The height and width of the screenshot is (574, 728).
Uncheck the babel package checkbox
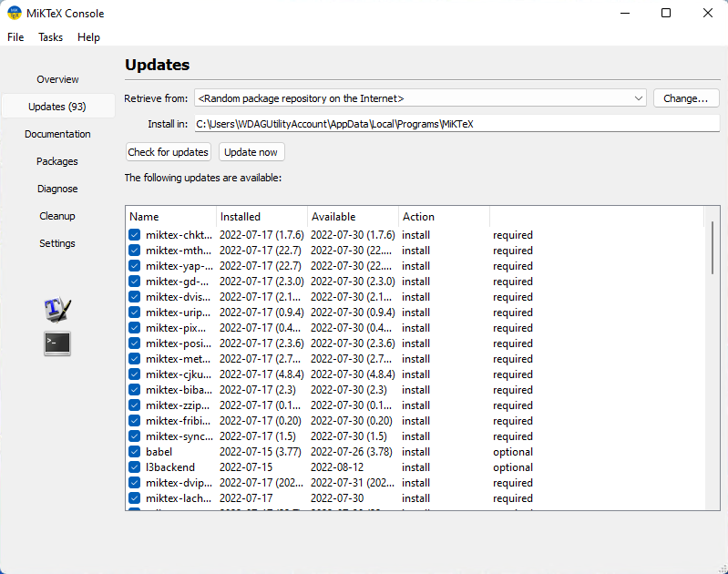[x=134, y=452]
